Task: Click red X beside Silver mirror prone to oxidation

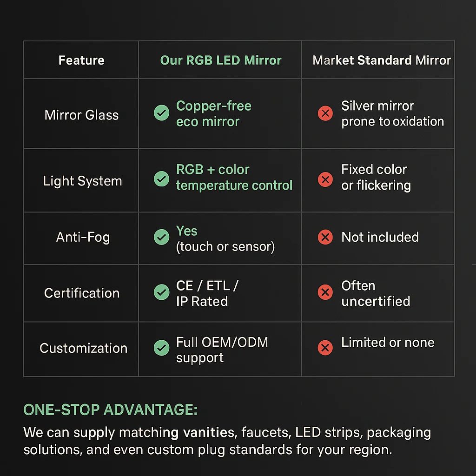Action: pos(325,113)
